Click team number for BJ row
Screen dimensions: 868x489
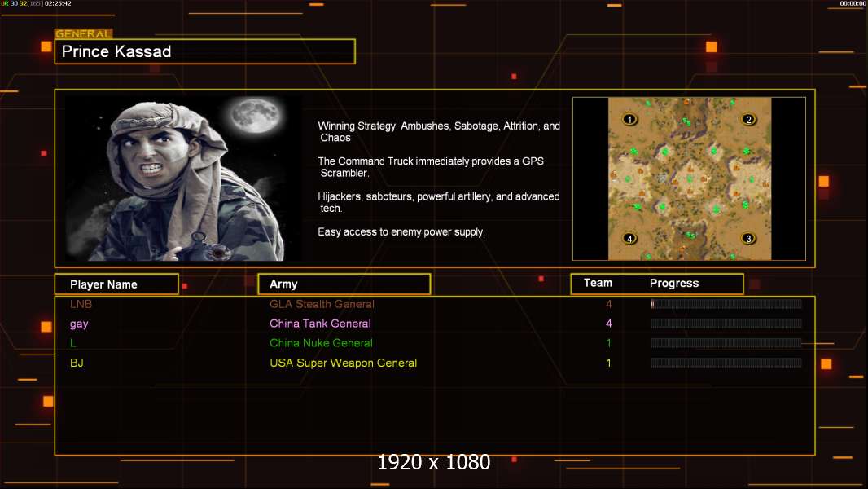click(608, 363)
